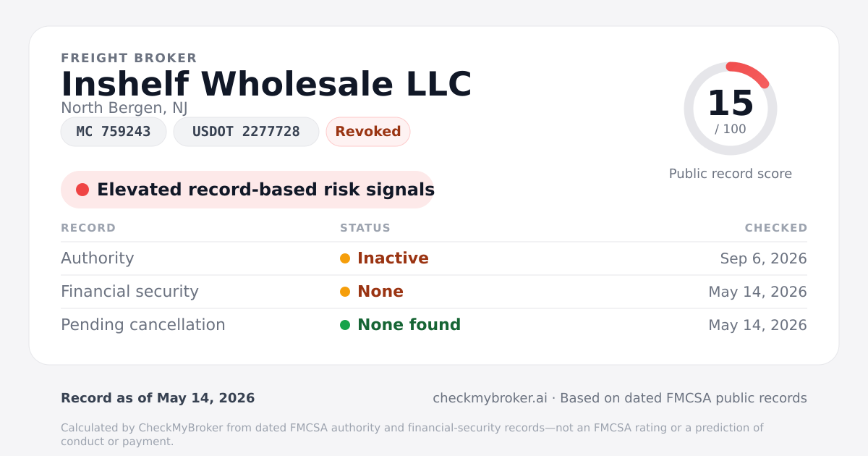Screen dimensions: 868x456
Task: Click the circular score gauge showing 15
Action: point(731,109)
